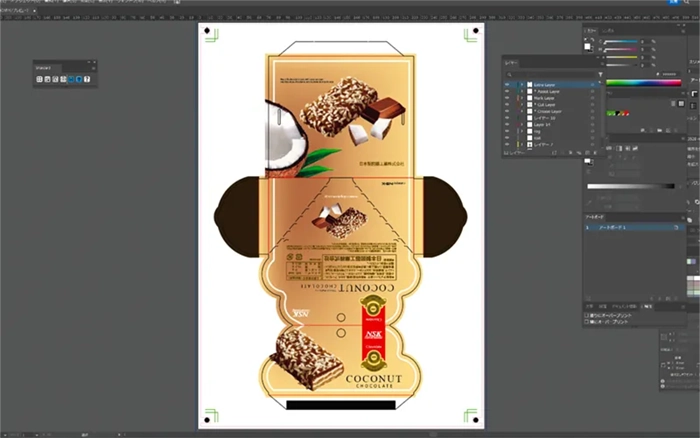
Task: Select the Crease Layer row
Action: 550,111
